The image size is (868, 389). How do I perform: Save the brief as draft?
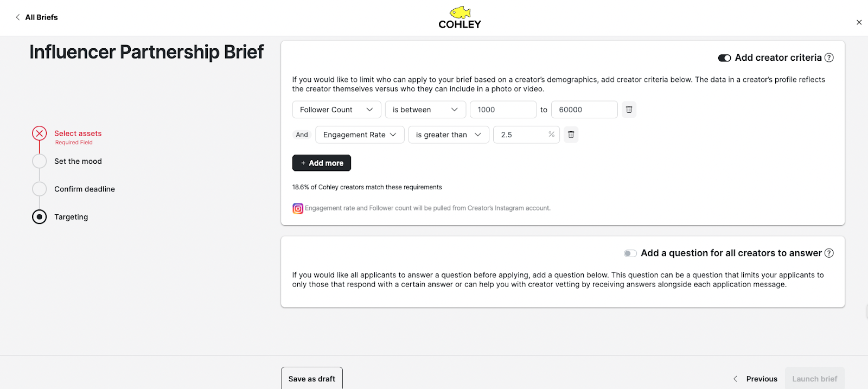pos(311,379)
